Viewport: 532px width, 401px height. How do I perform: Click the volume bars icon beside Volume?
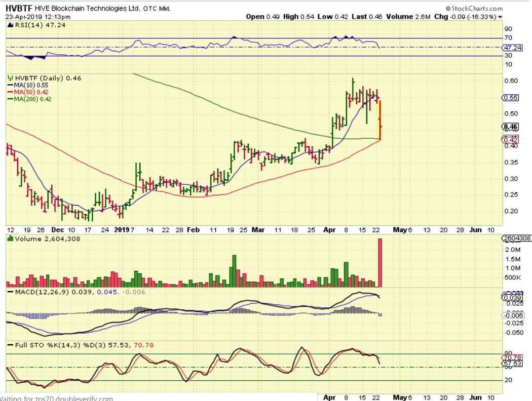pyautogui.click(x=10, y=239)
